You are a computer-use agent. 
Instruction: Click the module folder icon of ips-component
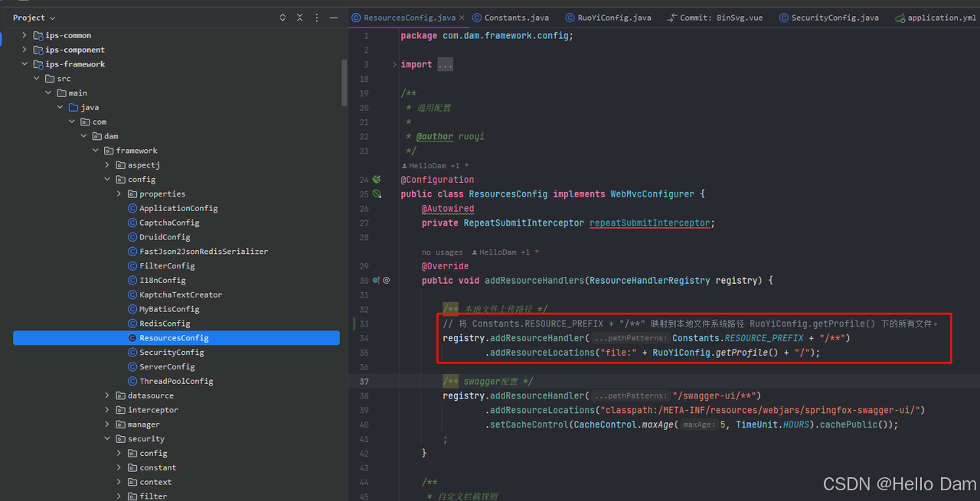click(x=38, y=50)
